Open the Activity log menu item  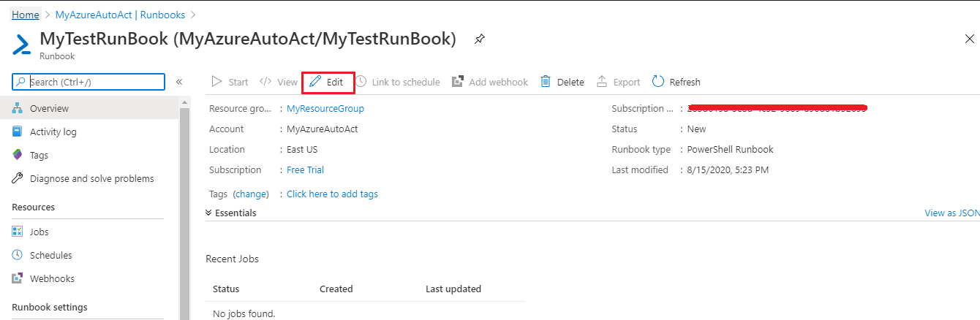pos(53,132)
